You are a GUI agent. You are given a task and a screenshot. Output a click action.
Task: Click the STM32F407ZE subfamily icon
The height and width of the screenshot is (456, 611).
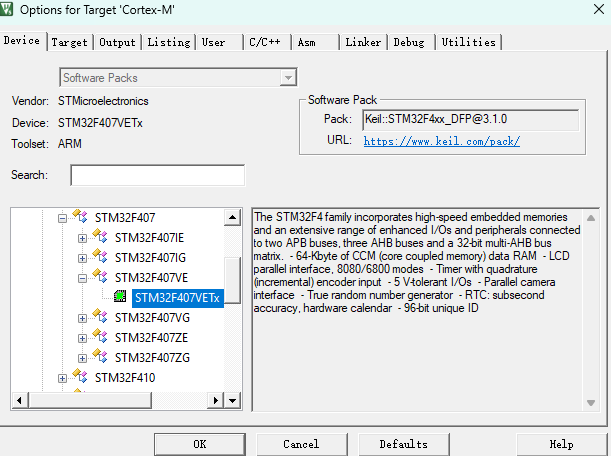100,336
